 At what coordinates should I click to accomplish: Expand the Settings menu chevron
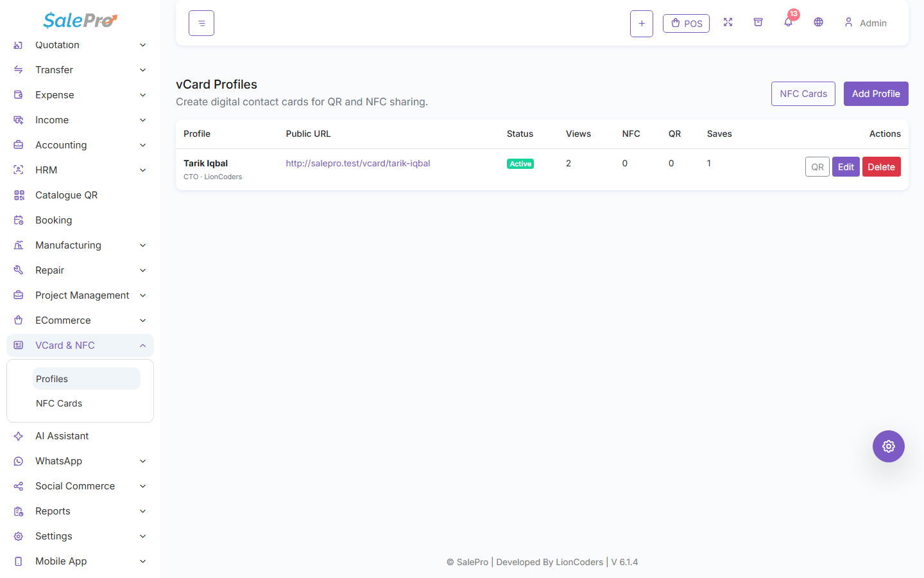click(143, 536)
